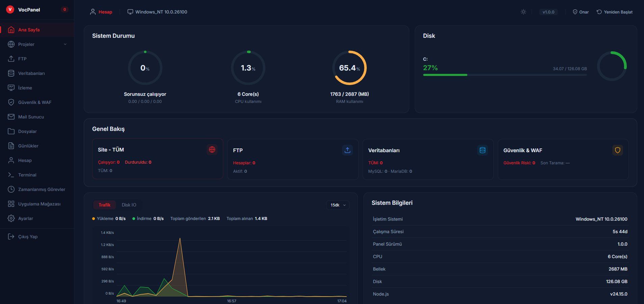Select the Trafik tab
Screen dimensions: 644x304
tap(104, 205)
